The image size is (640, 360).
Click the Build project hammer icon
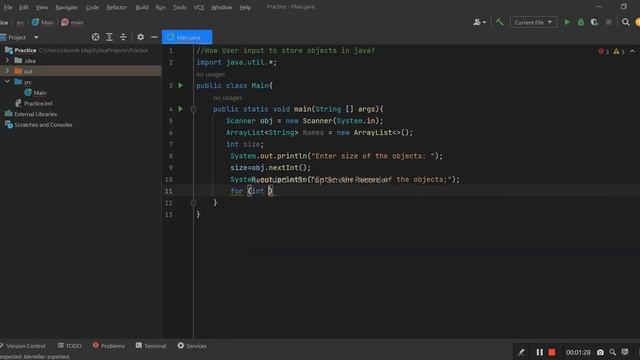pyautogui.click(x=500, y=22)
